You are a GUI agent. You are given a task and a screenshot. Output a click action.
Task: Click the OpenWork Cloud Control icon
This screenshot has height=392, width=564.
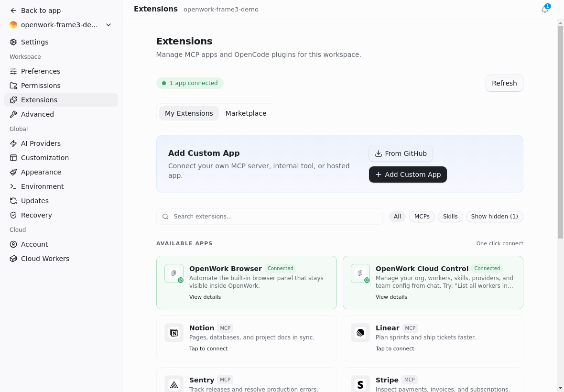click(360, 273)
